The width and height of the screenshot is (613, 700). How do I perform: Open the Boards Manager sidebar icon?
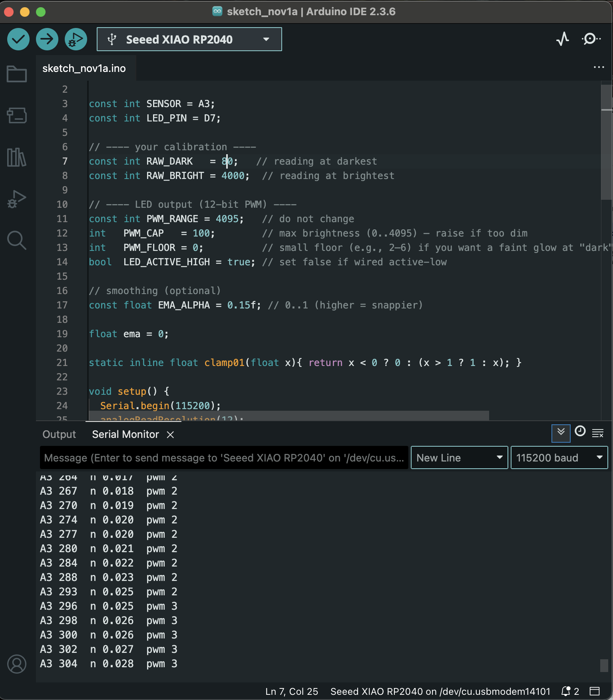[x=17, y=115]
